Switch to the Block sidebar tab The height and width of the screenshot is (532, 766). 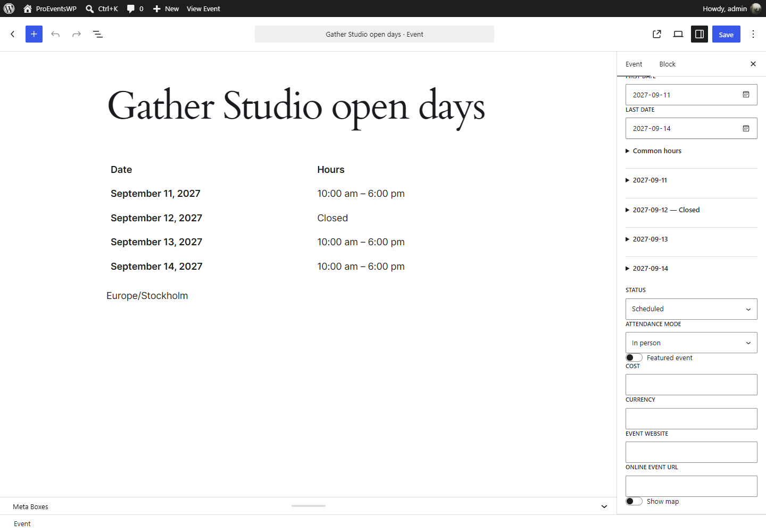(x=667, y=64)
